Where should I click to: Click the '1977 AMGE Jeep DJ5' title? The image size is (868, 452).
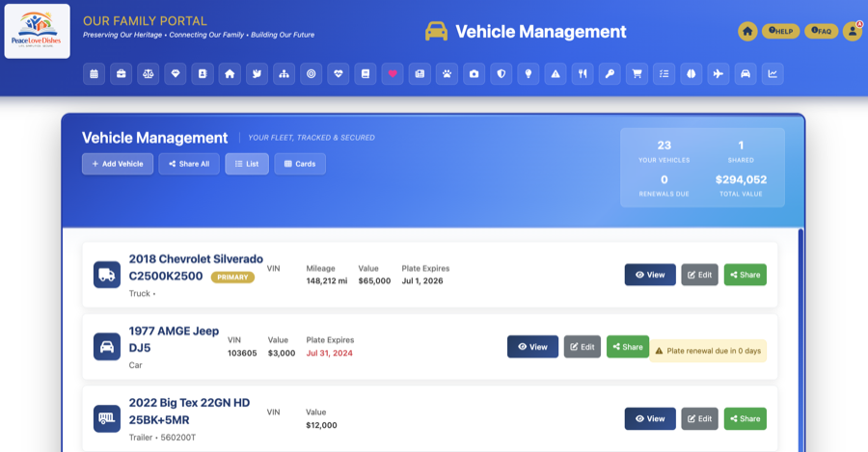pos(174,339)
